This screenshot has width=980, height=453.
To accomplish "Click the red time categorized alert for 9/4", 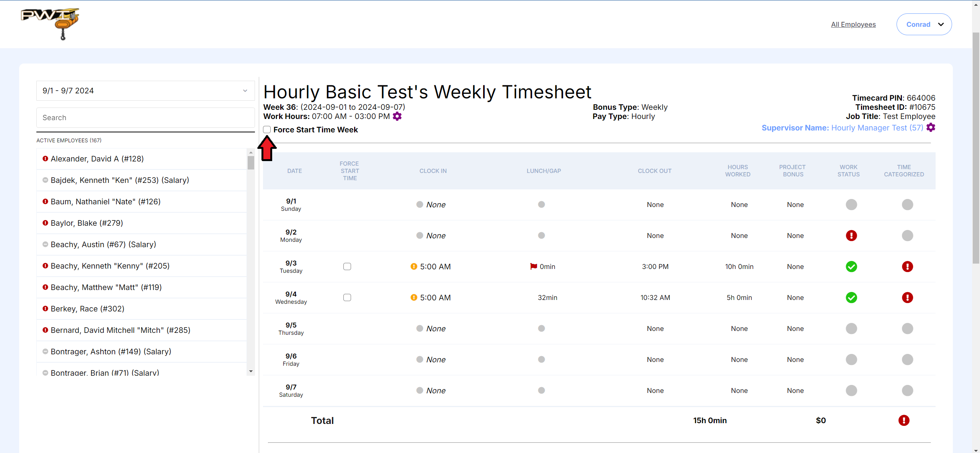I will coord(907,298).
